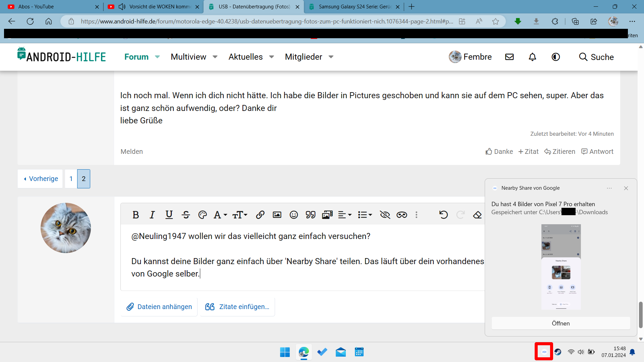Expand Forum dropdown arrow
644x362 pixels.
[157, 57]
